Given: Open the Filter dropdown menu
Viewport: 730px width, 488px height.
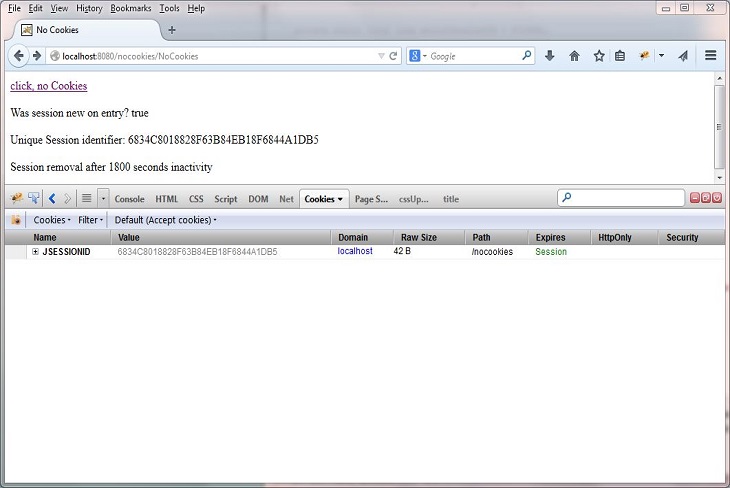Looking at the screenshot, I should pos(90,220).
